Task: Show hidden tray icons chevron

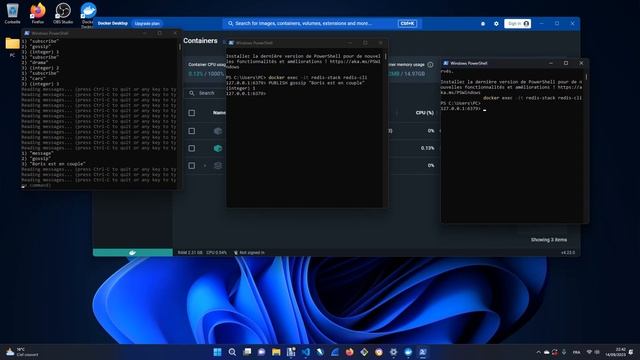Action: (x=538, y=352)
